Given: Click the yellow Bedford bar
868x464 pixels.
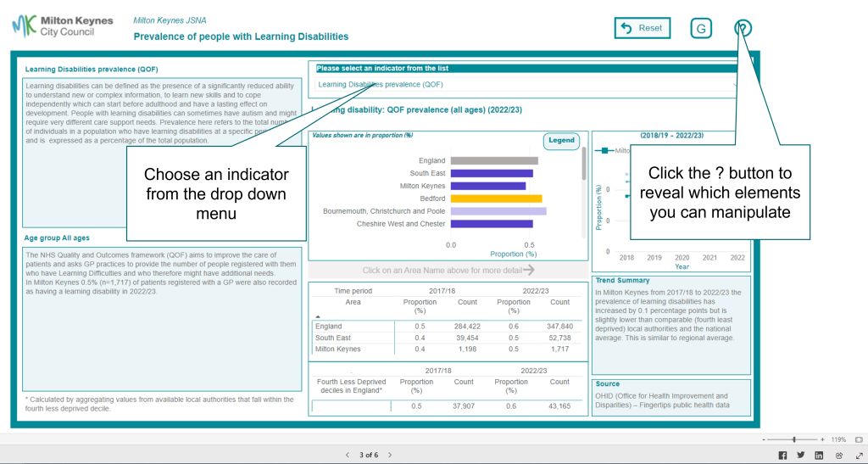Looking at the screenshot, I should [496, 198].
